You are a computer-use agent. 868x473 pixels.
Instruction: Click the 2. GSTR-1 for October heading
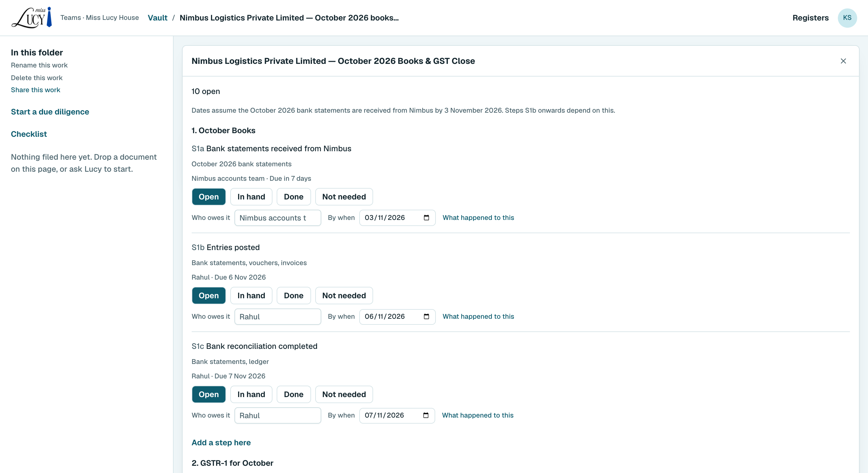coord(232,463)
